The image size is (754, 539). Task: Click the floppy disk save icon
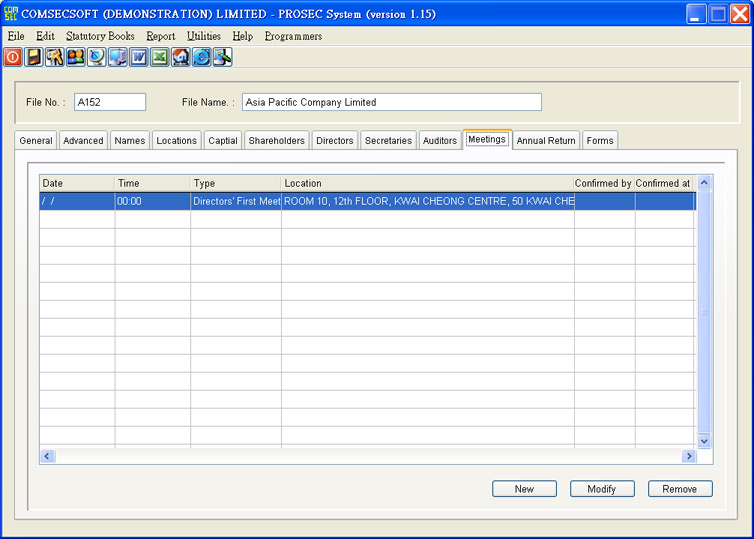click(34, 58)
